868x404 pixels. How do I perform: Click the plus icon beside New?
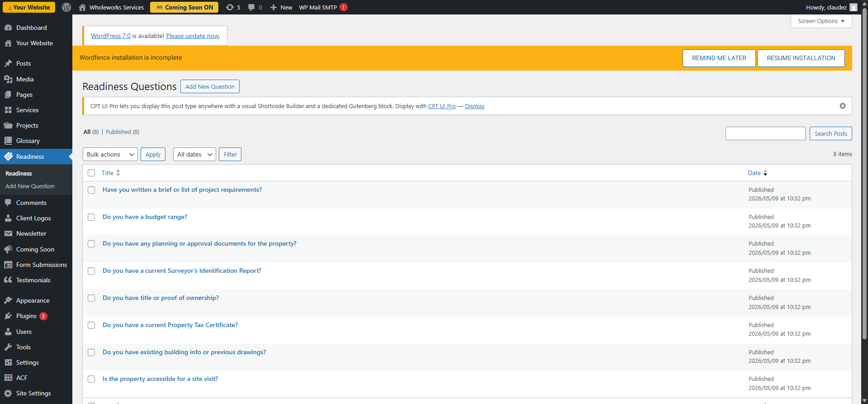(274, 7)
